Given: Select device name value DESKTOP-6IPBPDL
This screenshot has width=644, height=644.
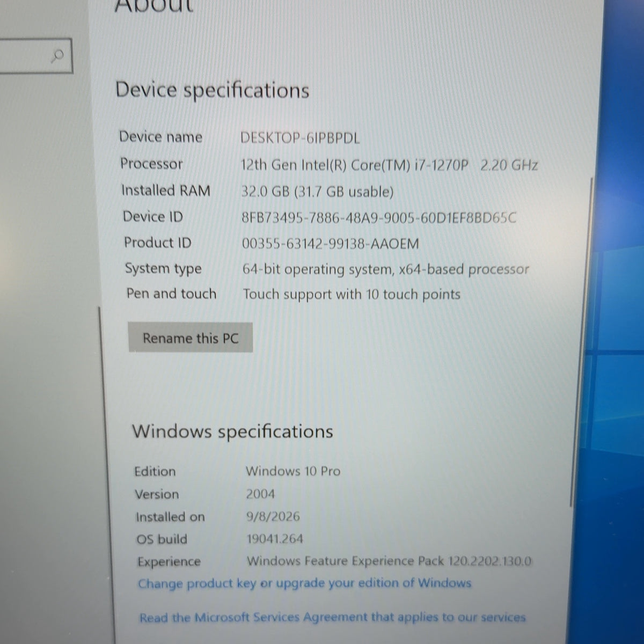Looking at the screenshot, I should (300, 138).
